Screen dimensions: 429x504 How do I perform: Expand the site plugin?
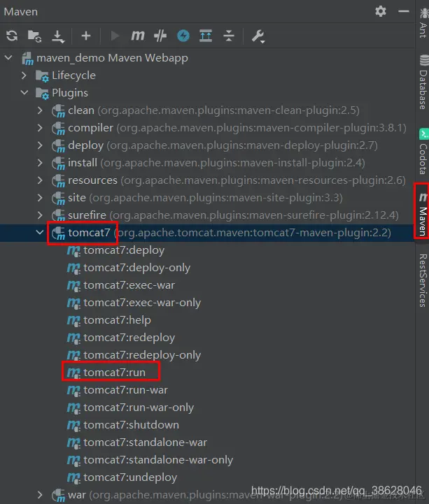point(40,197)
